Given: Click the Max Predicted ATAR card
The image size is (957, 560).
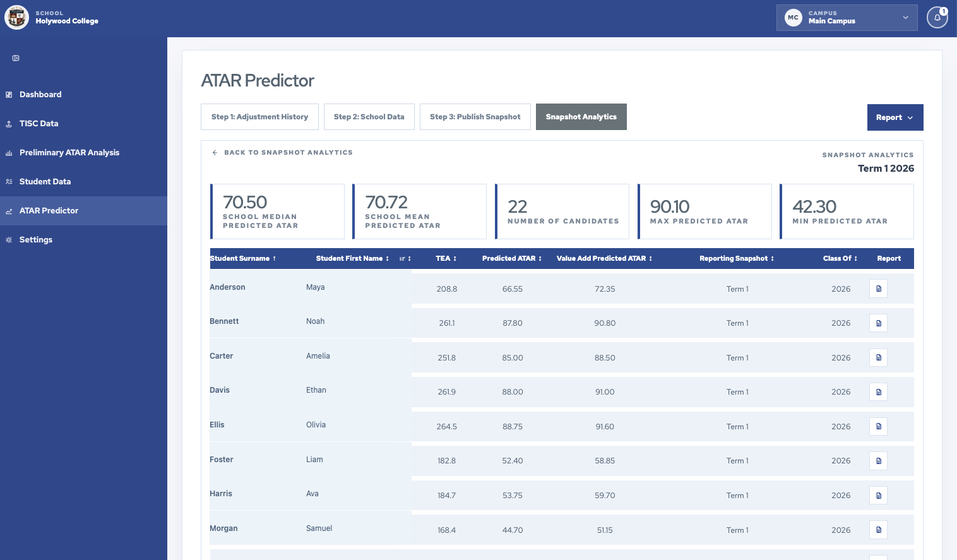Looking at the screenshot, I should tap(704, 211).
